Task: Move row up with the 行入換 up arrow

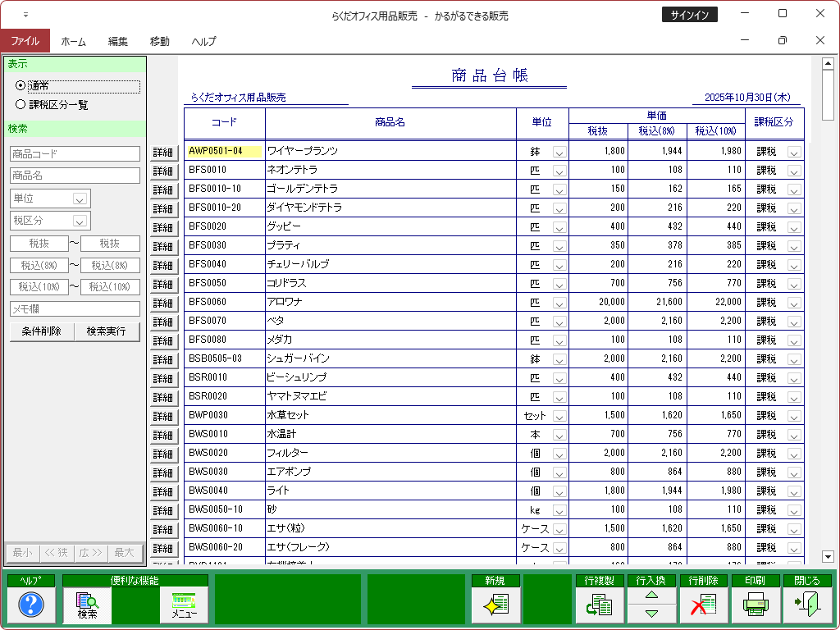Action: (x=651, y=596)
